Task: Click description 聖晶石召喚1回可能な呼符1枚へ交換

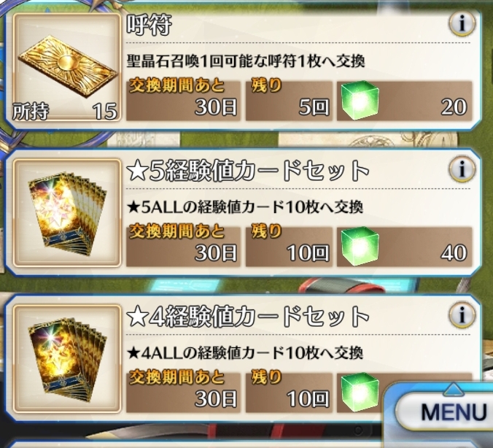Action: [x=246, y=61]
